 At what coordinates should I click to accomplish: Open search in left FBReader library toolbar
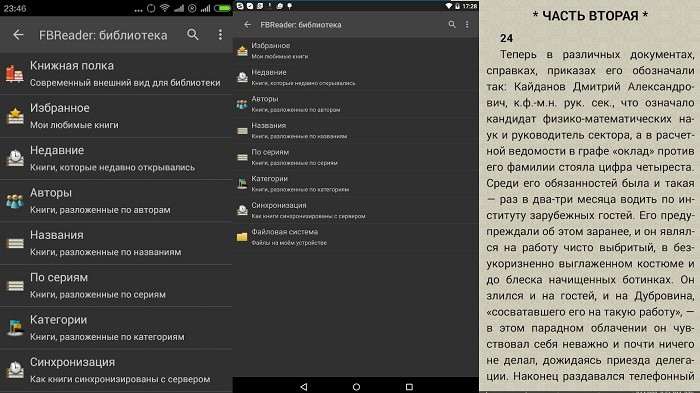pyautogui.click(x=193, y=34)
